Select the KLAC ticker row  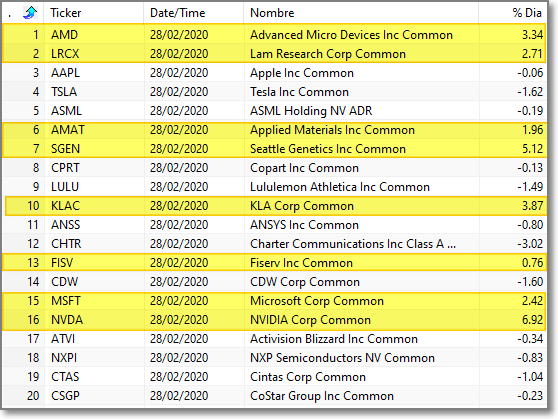(x=274, y=206)
